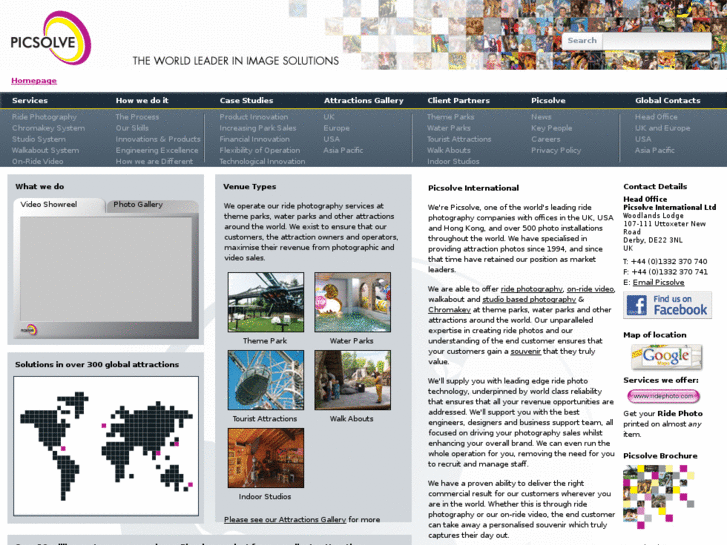Open Financial Innovation case study
The height and width of the screenshot is (545, 727).
[255, 139]
